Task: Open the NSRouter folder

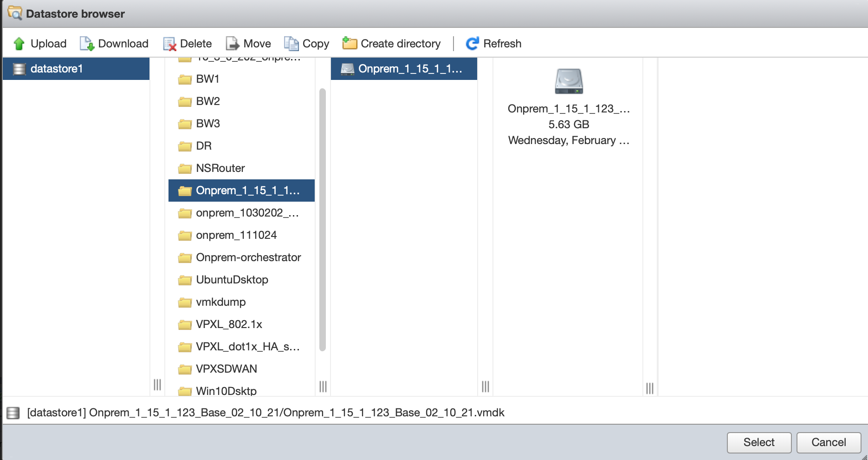Action: (241, 168)
